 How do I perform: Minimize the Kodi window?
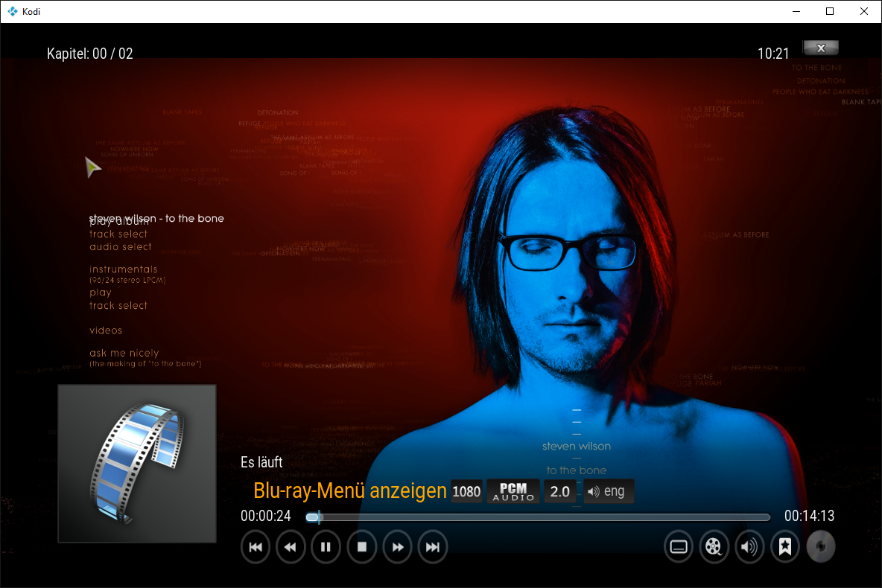[796, 11]
